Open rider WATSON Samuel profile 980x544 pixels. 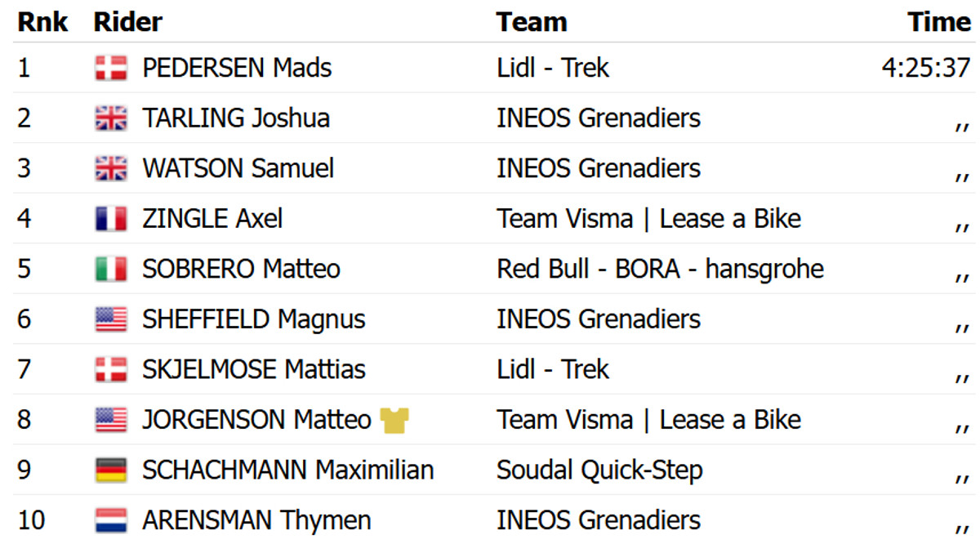[x=238, y=168]
